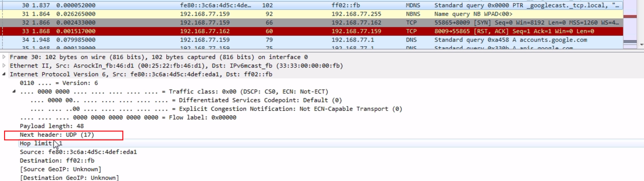This screenshot has width=644, height=181.
Task: Select packet 32 TCP SYN row
Action: point(304,23)
